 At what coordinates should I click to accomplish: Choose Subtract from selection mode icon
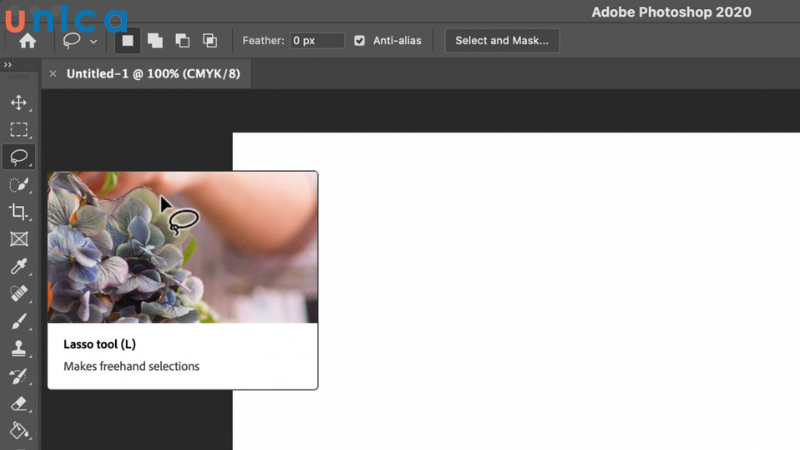coord(182,40)
